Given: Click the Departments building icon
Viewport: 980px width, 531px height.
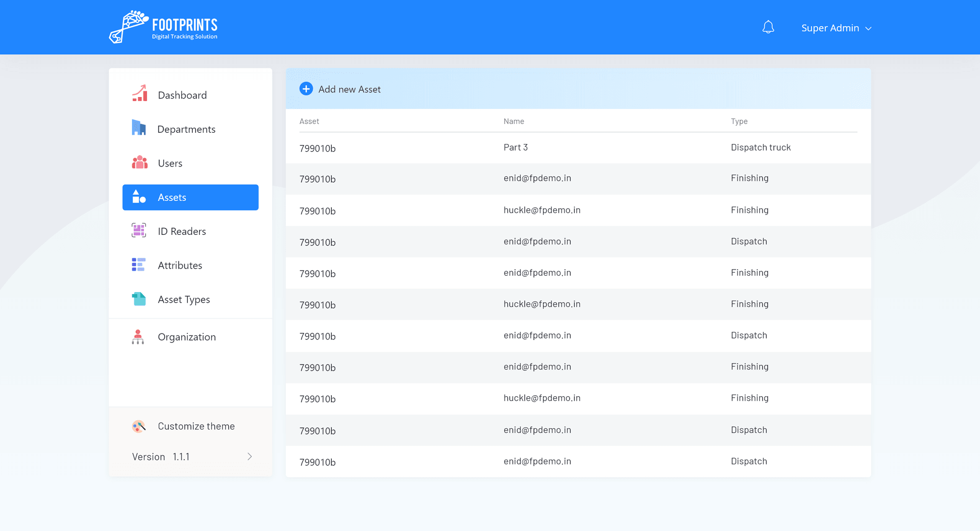Looking at the screenshot, I should click(x=139, y=127).
